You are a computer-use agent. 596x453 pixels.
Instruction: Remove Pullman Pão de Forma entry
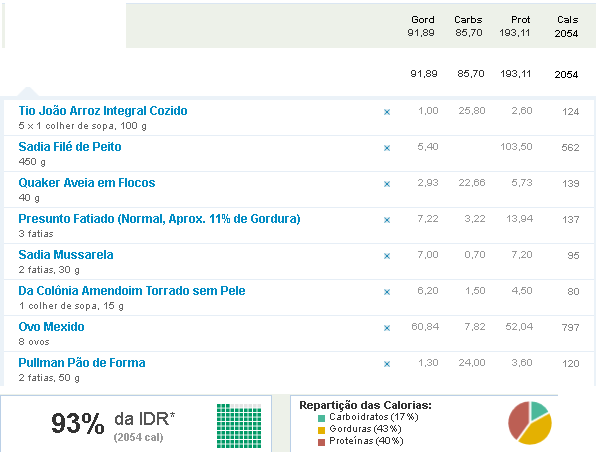(x=387, y=364)
